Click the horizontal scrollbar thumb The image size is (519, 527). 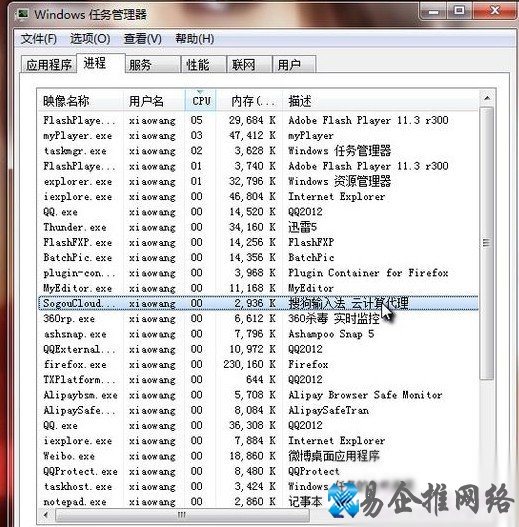[182, 515]
